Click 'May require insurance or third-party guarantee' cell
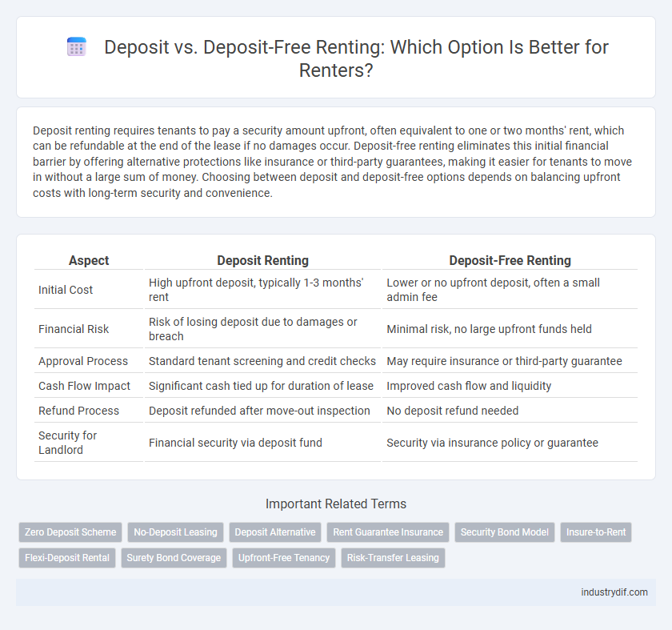 510,361
